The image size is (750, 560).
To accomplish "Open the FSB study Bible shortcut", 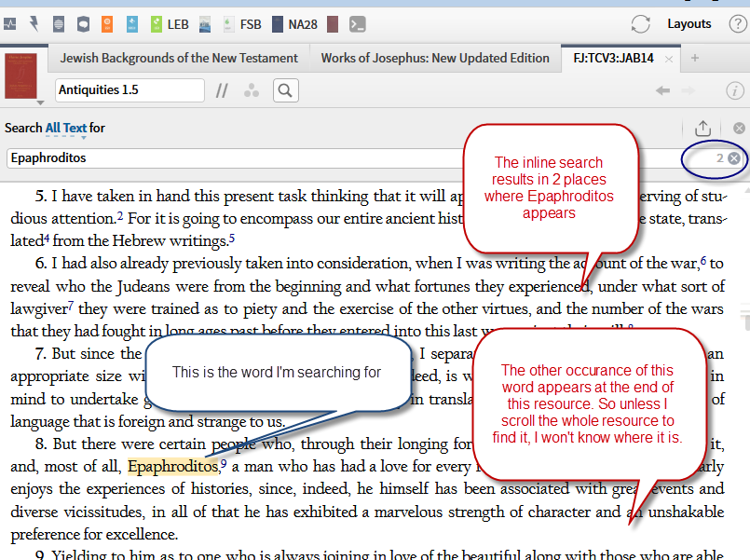I will (242, 24).
